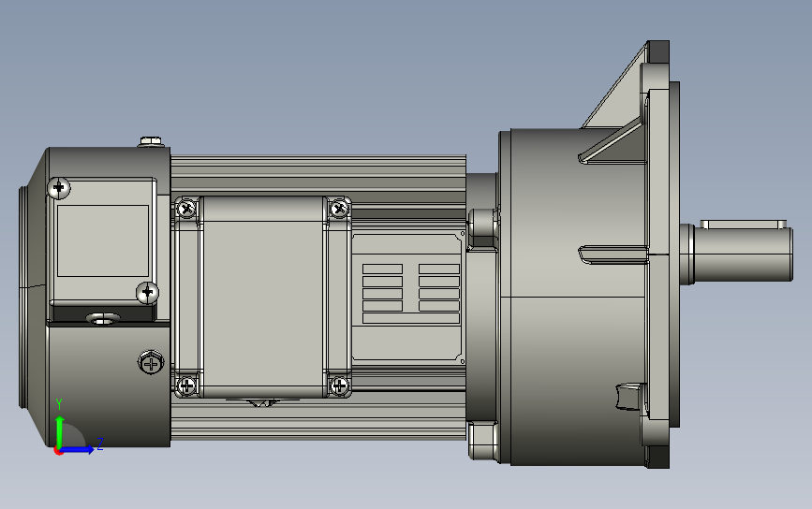Pick the bottom-left screw of the terminal box
This screenshot has height=509, width=812.
186,385
